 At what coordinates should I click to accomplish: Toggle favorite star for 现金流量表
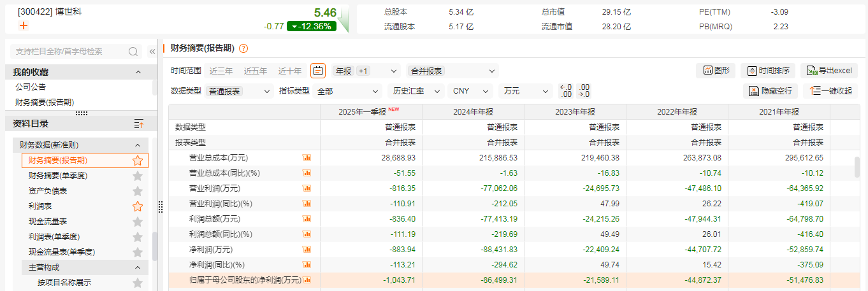tap(137, 222)
